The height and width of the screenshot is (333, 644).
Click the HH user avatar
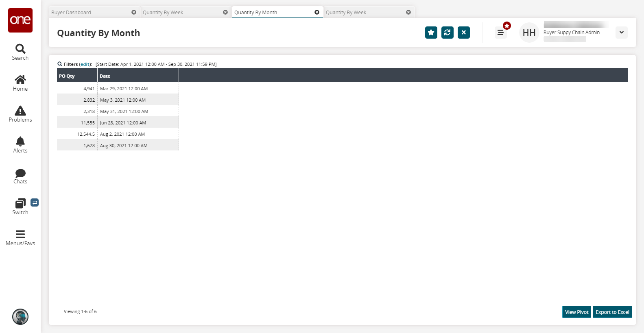click(x=529, y=33)
